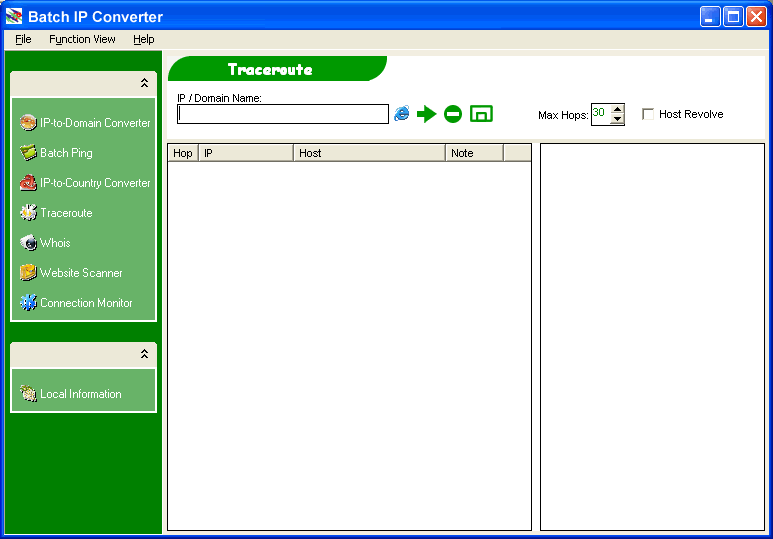Stop traceroute with the green stop icon

453,114
